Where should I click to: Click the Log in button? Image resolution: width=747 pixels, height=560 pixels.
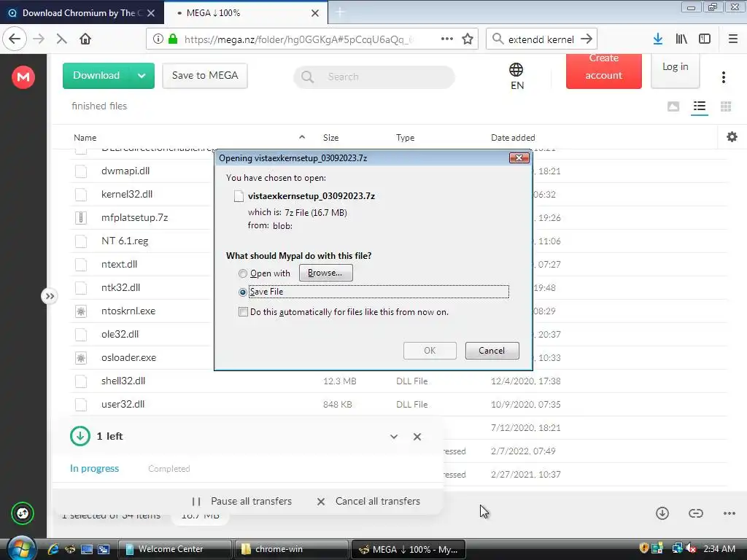point(675,71)
